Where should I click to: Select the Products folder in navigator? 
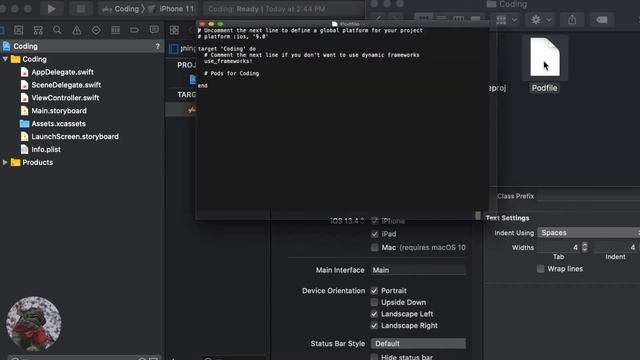point(38,162)
